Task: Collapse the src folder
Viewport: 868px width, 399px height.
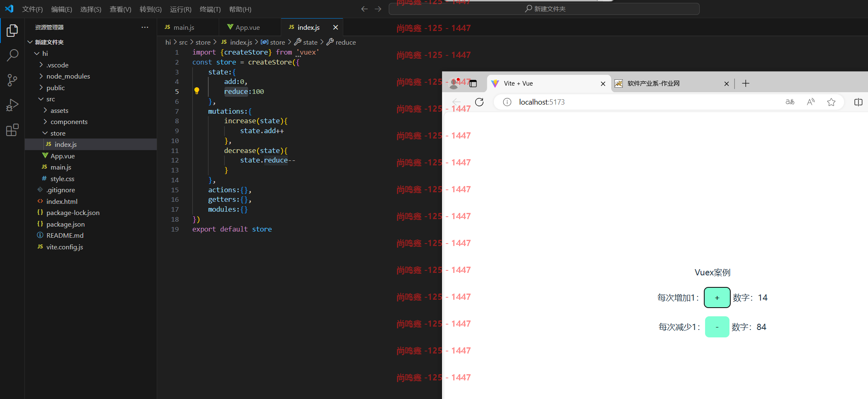Action: click(41, 99)
